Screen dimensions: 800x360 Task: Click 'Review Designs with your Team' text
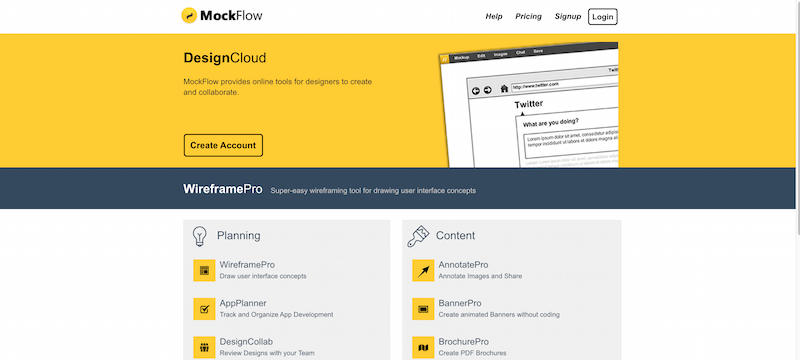pos(267,353)
